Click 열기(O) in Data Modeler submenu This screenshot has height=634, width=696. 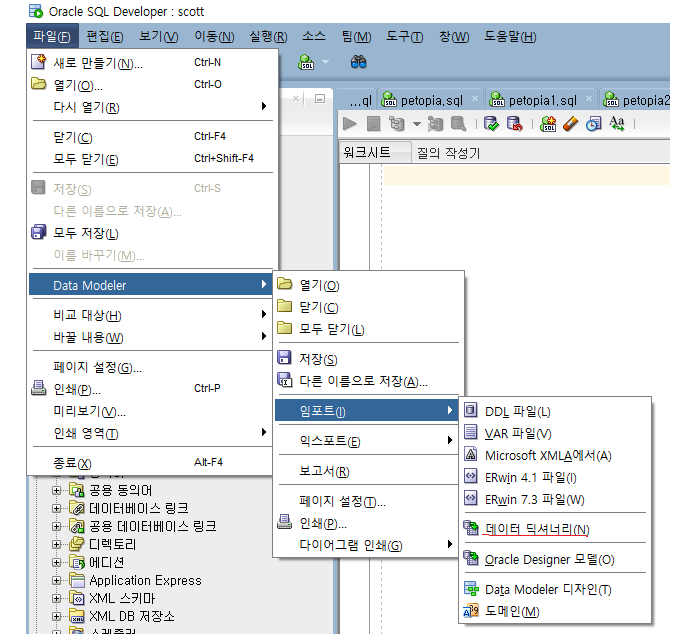(x=368, y=285)
